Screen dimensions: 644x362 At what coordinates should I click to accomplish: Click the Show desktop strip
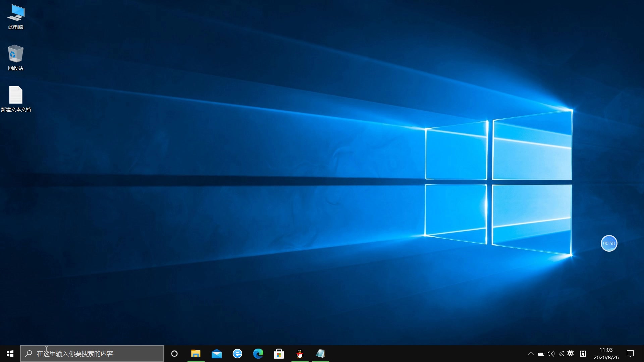[x=643, y=354]
